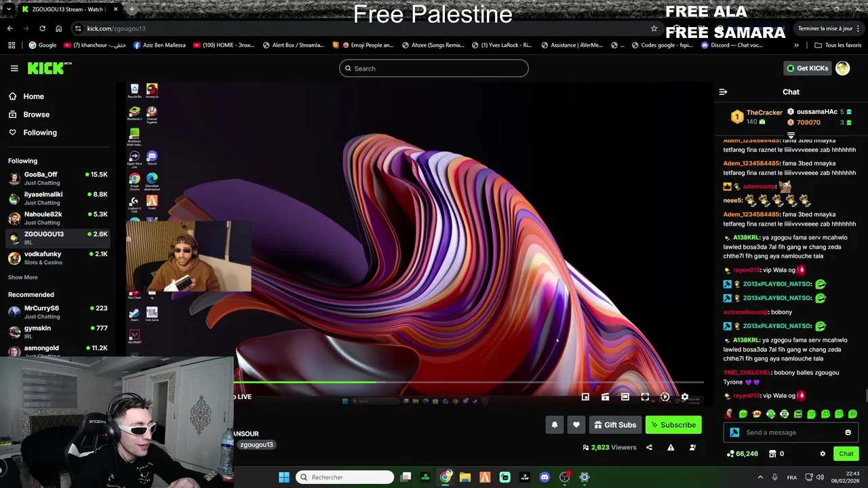This screenshot has width=868, height=488.
Task: Open the Chrome tab search dropdown
Action: click(x=8, y=9)
